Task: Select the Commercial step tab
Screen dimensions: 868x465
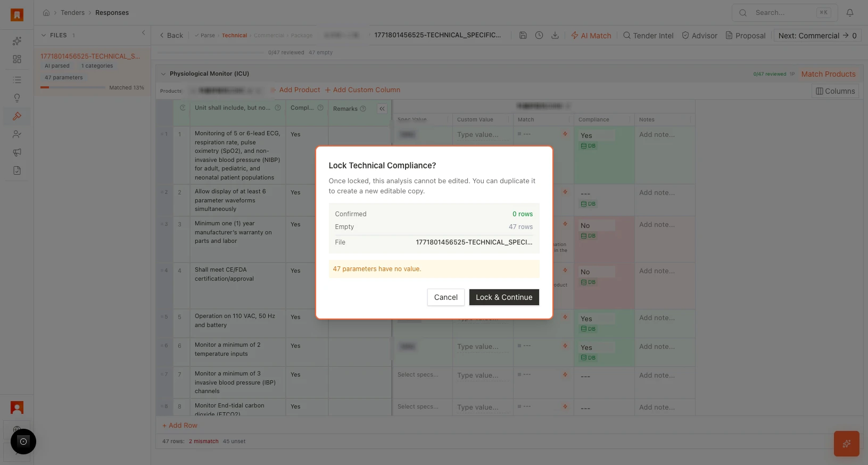Action: tap(269, 36)
